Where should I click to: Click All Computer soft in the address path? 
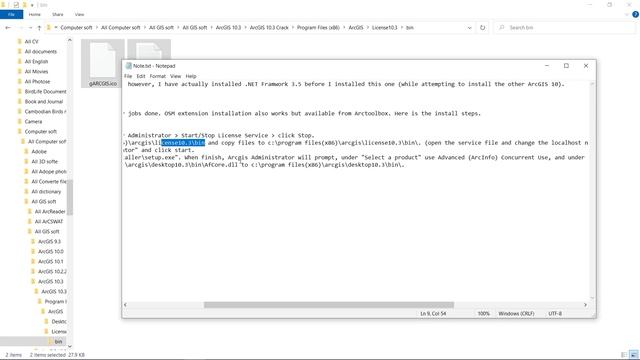(x=120, y=28)
